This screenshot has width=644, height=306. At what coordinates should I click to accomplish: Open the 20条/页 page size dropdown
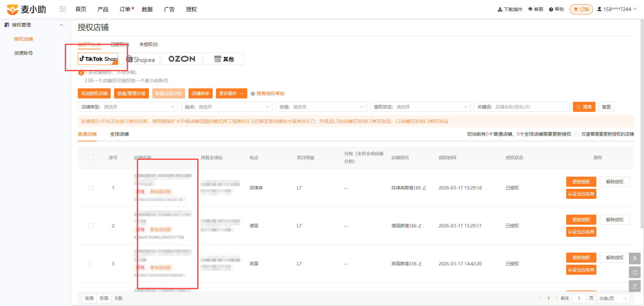coord(613,298)
